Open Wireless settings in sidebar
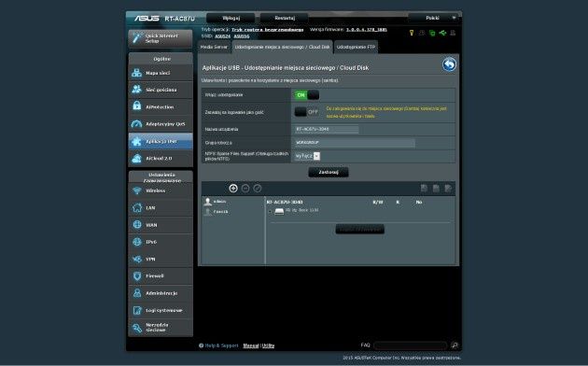The width and height of the screenshot is (588, 366). pyautogui.click(x=161, y=190)
